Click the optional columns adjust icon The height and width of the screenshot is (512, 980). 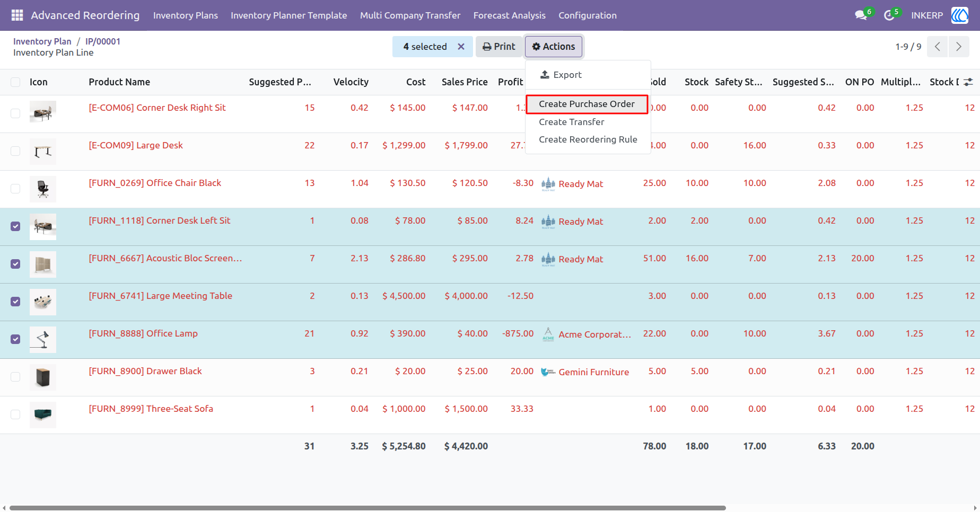tap(968, 82)
